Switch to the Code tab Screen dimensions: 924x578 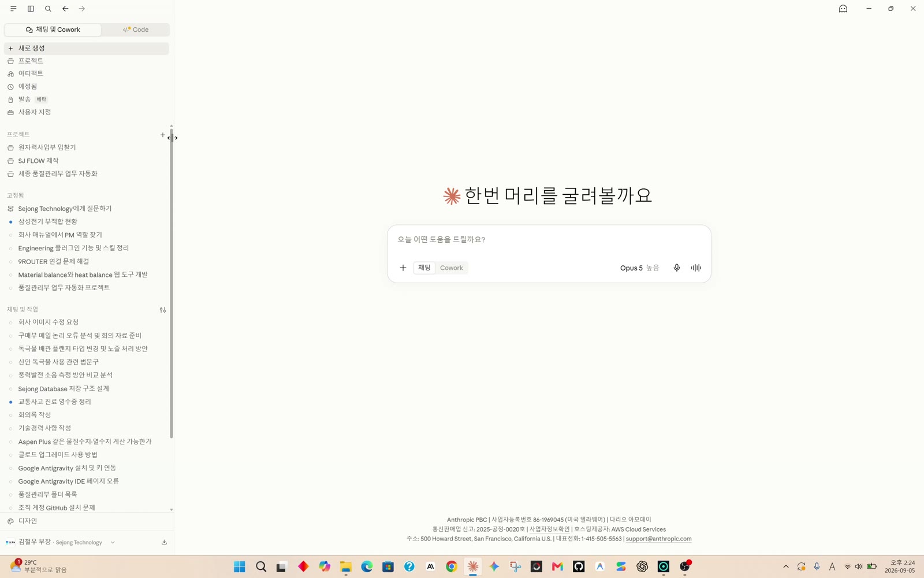[x=136, y=29]
